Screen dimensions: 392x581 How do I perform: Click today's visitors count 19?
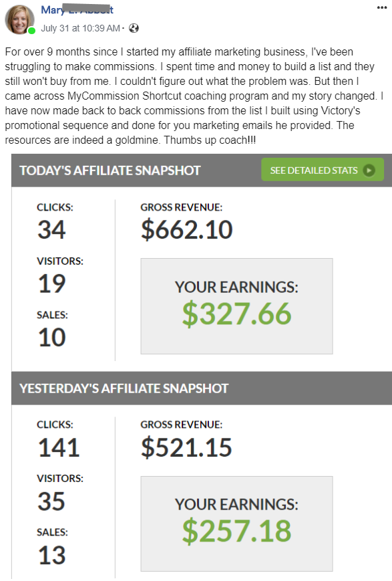point(52,284)
